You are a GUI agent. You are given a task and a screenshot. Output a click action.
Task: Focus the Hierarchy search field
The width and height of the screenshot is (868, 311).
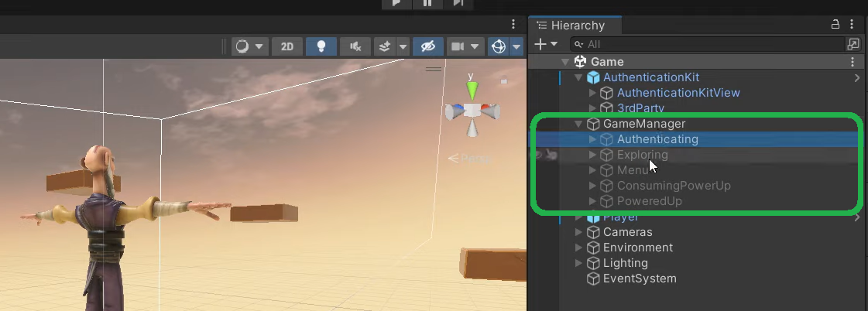coord(707,44)
